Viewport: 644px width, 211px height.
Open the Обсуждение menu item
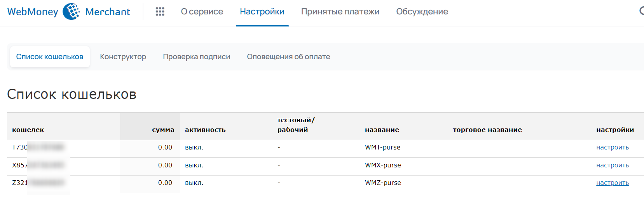422,12
